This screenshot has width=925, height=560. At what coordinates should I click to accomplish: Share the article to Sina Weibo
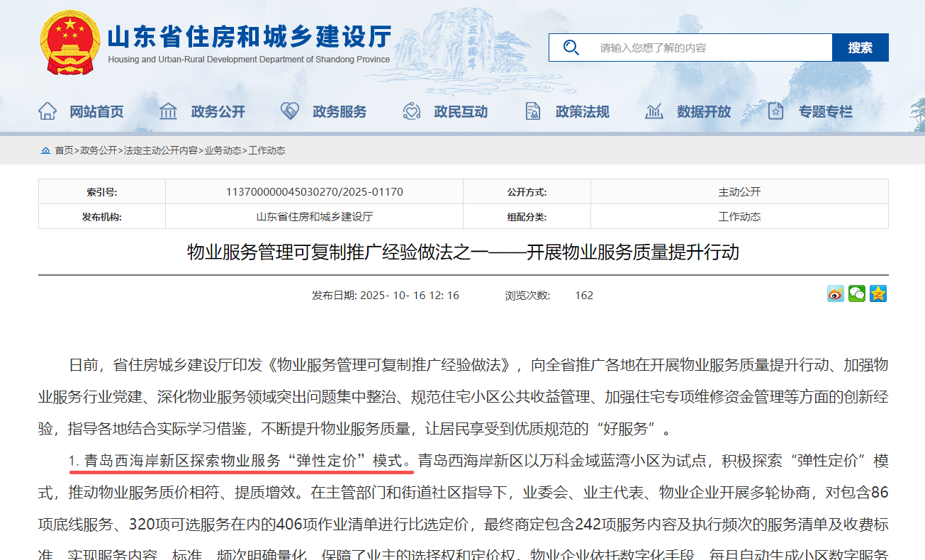click(835, 293)
